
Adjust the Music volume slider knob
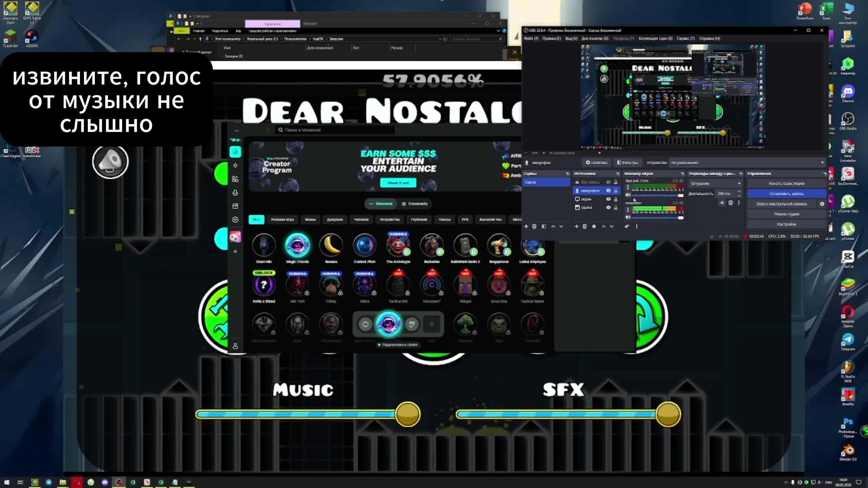[x=408, y=414]
